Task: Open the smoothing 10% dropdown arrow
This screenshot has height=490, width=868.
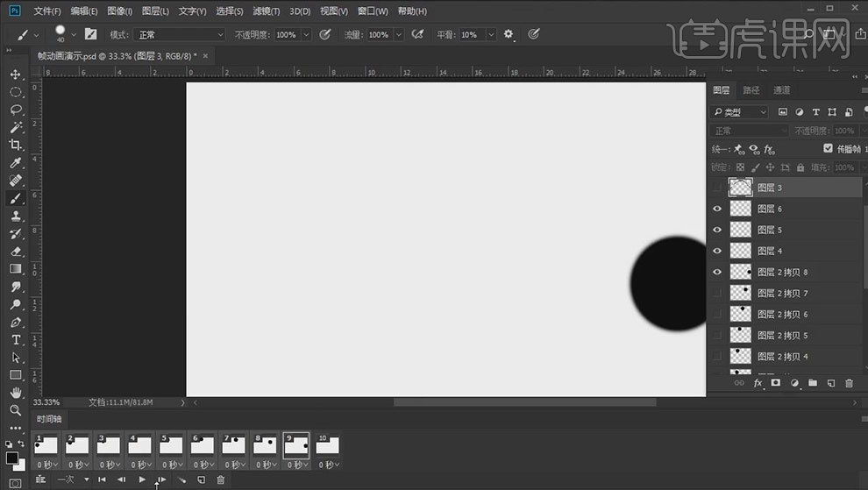Action: (x=491, y=35)
